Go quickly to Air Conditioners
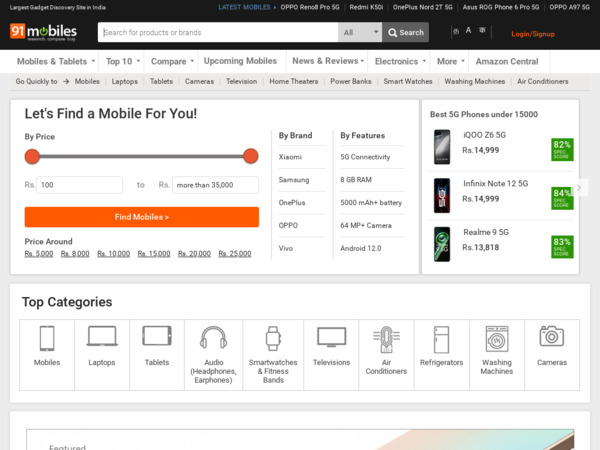600x450 pixels. click(543, 82)
